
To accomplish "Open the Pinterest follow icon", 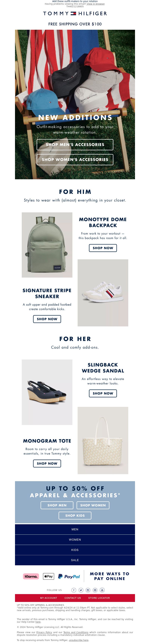I will tap(95, 590).
